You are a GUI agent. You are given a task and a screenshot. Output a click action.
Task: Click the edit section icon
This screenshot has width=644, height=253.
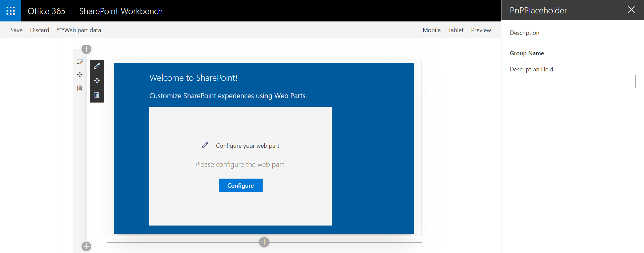point(79,62)
